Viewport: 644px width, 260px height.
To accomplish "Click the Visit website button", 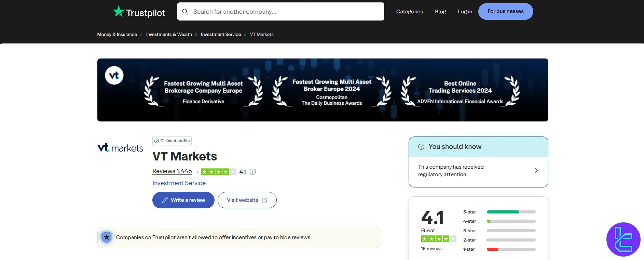I will coord(247,200).
